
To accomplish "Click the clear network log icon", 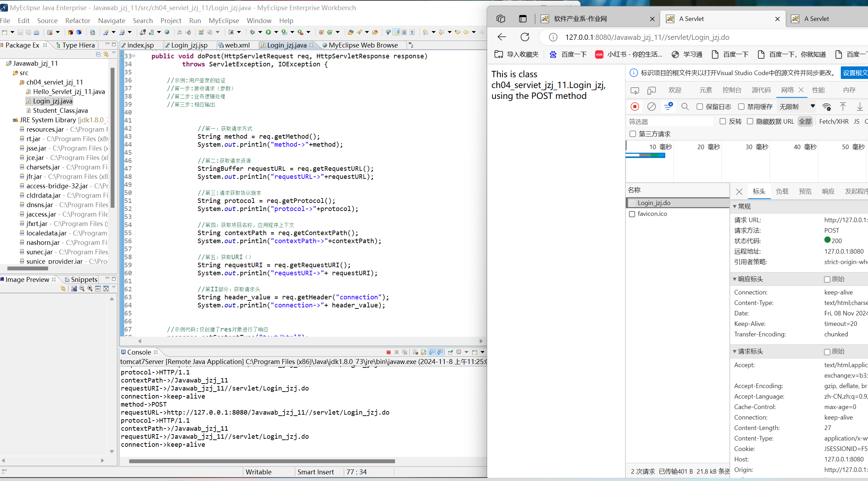I will (x=651, y=107).
